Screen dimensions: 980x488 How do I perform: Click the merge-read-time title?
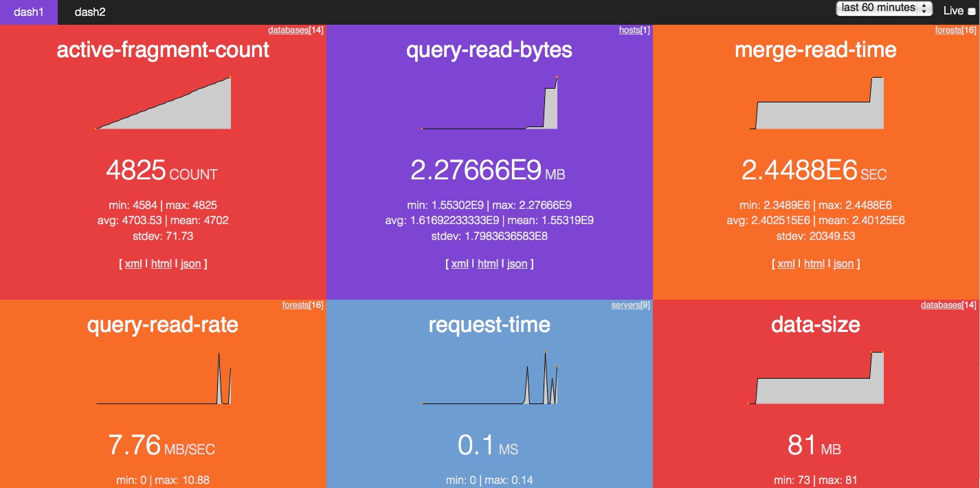pos(816,49)
